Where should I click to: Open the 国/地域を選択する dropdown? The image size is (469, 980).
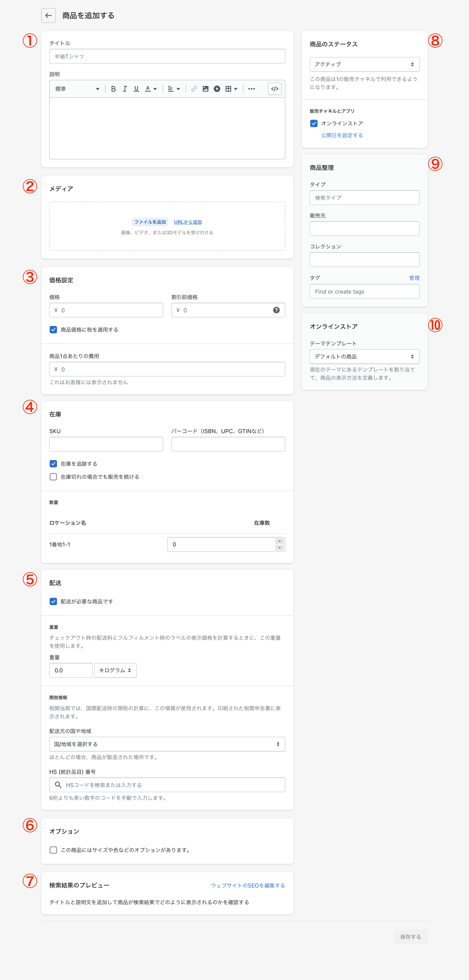(167, 744)
